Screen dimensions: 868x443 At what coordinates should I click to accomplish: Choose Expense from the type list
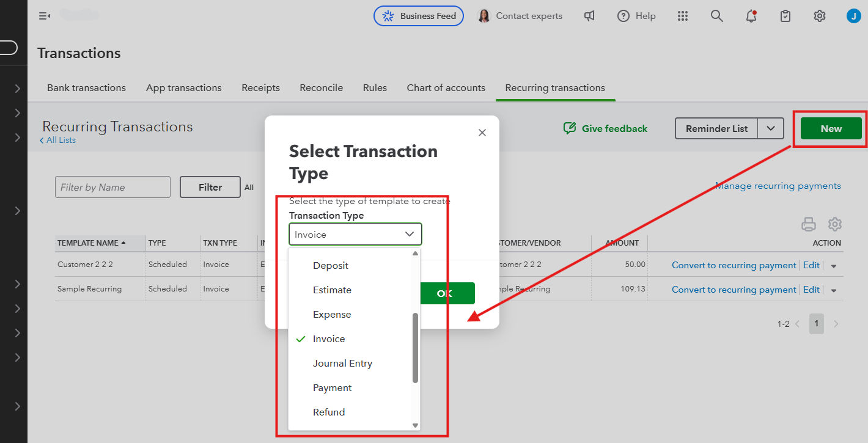tap(332, 314)
